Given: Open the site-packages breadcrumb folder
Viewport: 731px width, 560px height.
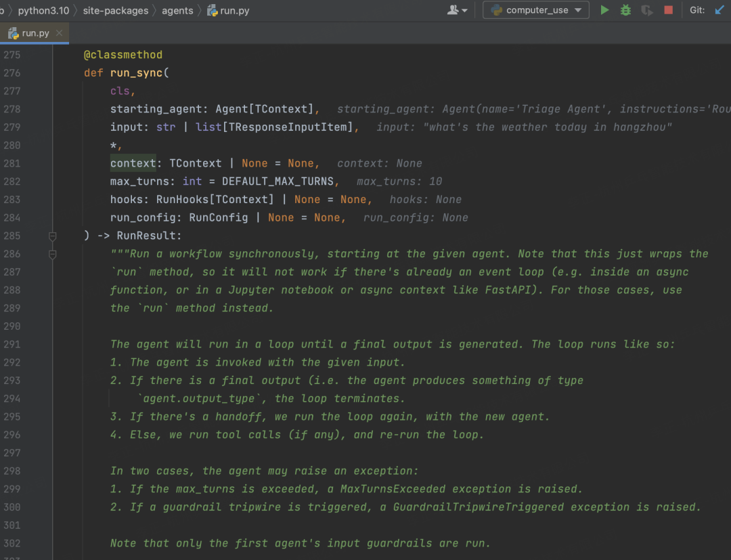Looking at the screenshot, I should tap(115, 10).
